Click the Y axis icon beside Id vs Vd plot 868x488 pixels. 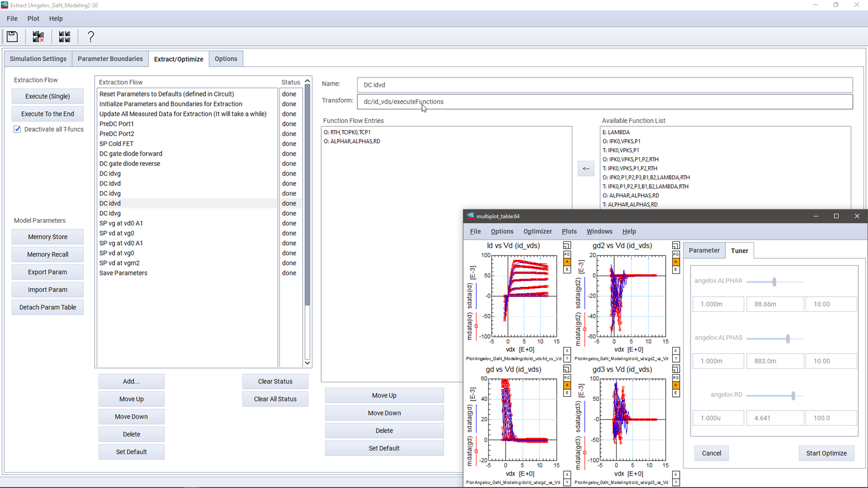click(567, 358)
